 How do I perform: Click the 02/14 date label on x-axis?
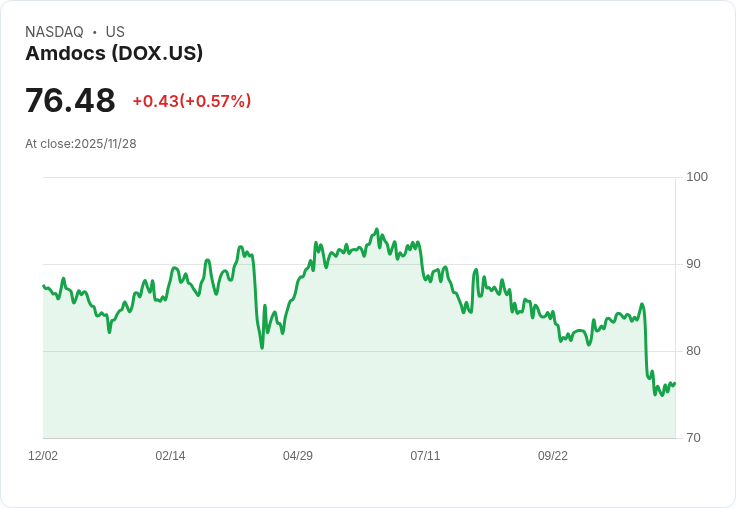click(x=170, y=455)
